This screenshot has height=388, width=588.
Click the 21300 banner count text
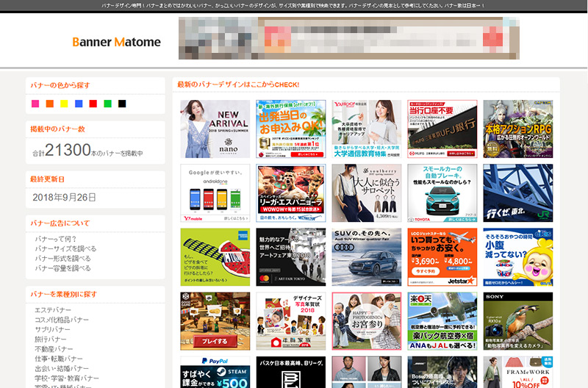[x=68, y=150]
